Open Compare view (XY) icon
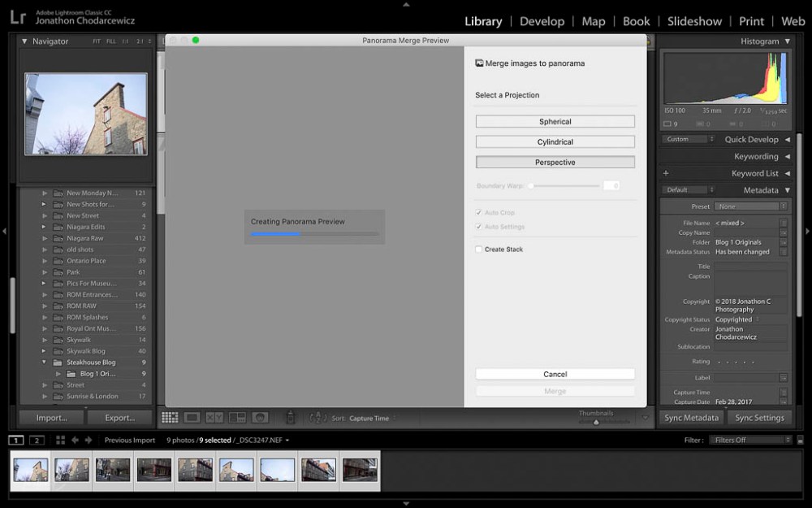 pos(214,418)
